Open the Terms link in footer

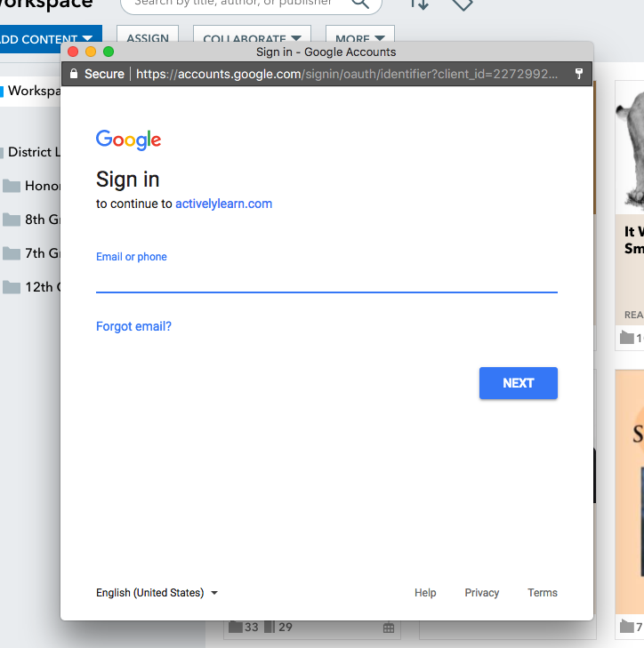[x=543, y=593]
